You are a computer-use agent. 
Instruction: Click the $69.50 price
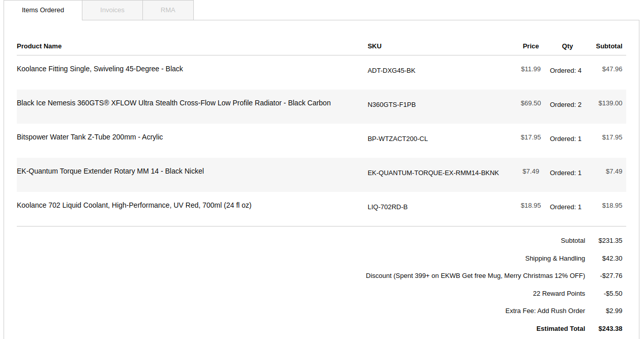(531, 103)
